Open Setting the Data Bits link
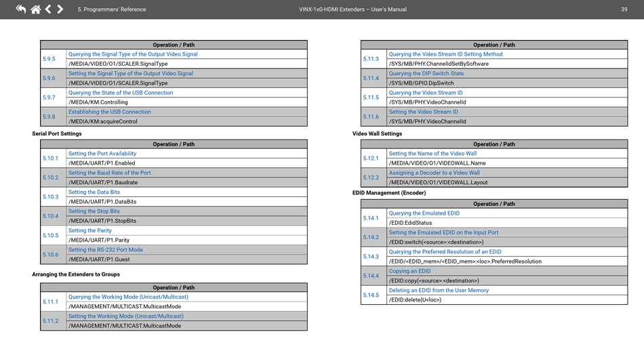 click(x=94, y=192)
